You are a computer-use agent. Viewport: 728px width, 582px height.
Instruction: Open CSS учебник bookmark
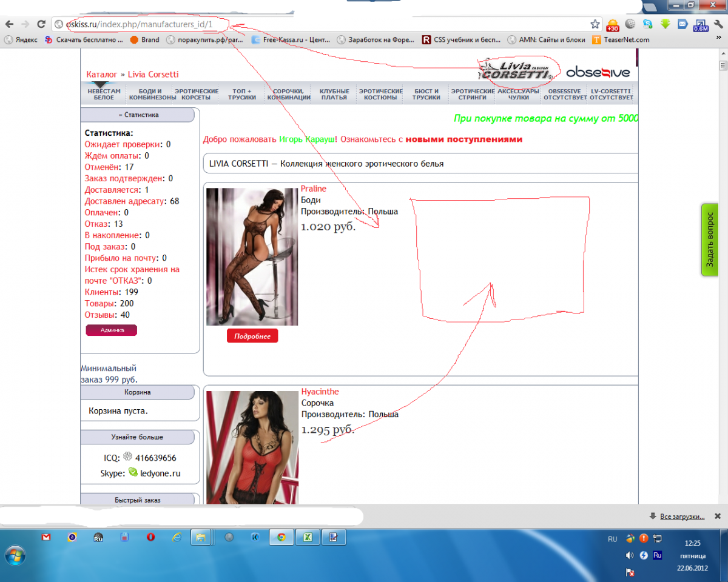coord(460,39)
